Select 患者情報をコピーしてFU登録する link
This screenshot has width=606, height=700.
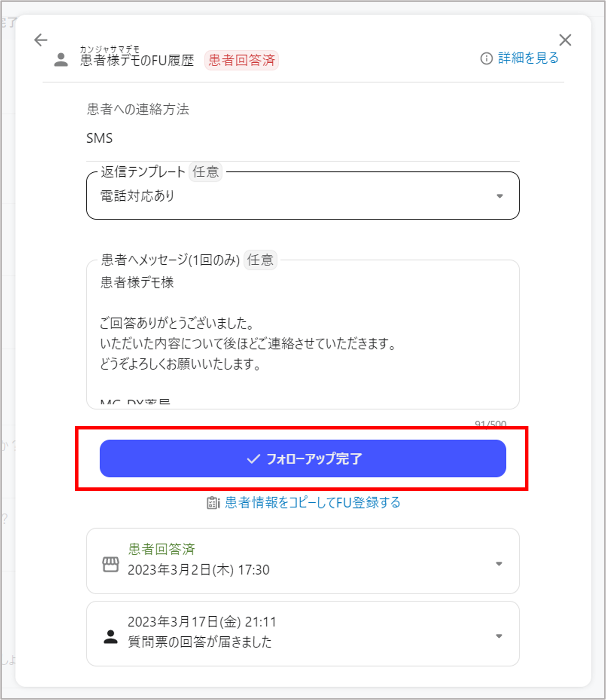[x=313, y=503]
